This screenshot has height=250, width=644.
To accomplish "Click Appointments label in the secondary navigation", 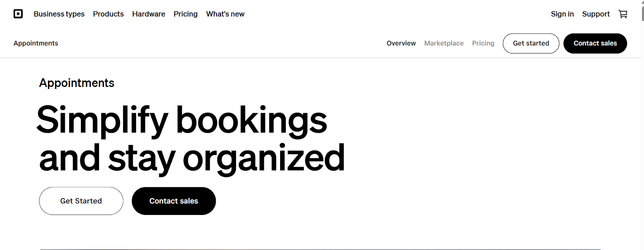I will (x=36, y=43).
